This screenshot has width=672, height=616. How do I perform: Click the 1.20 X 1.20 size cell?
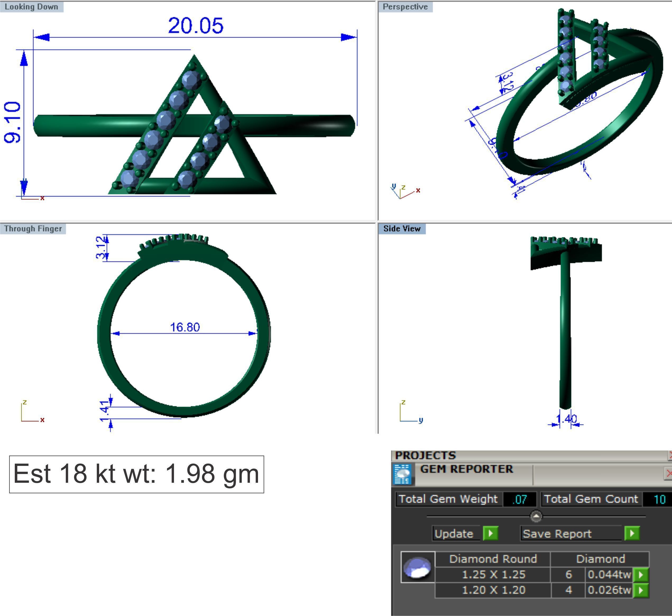click(493, 590)
